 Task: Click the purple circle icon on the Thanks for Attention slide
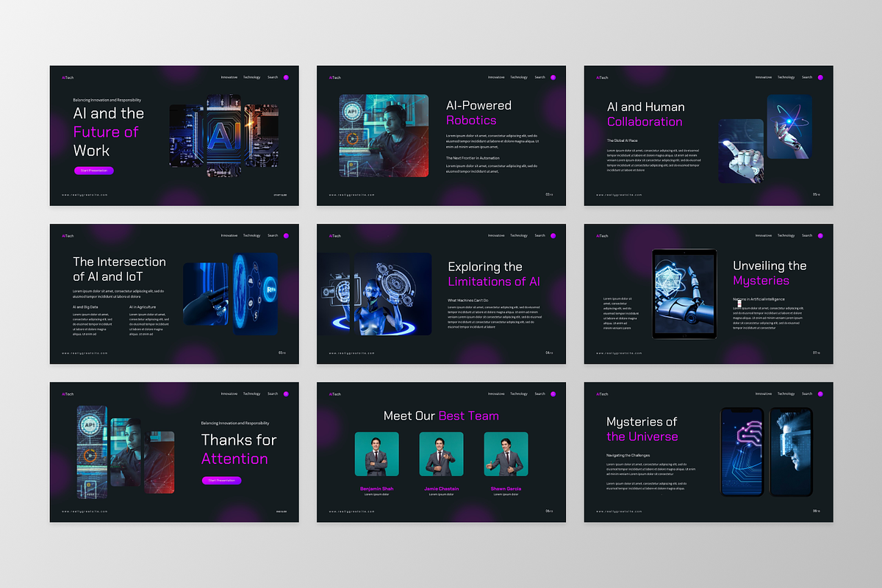(286, 394)
